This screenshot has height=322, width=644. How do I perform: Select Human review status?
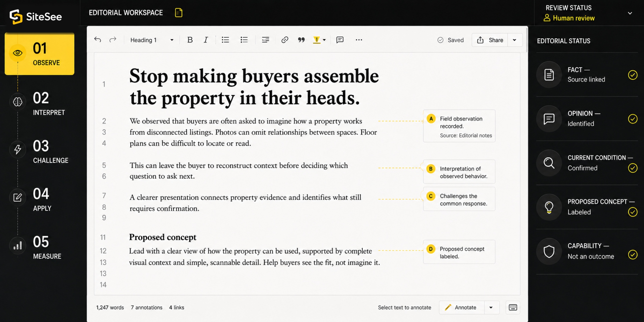coord(569,18)
